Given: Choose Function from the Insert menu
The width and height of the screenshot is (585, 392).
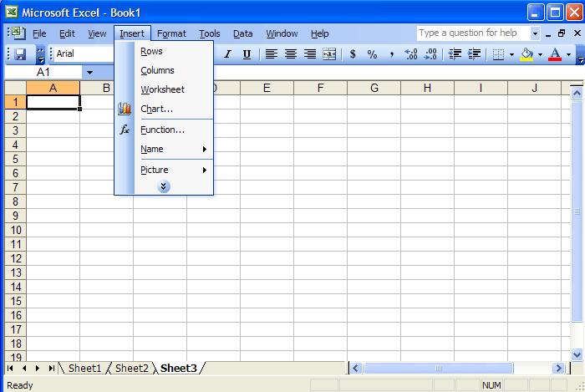Looking at the screenshot, I should pyautogui.click(x=162, y=130).
